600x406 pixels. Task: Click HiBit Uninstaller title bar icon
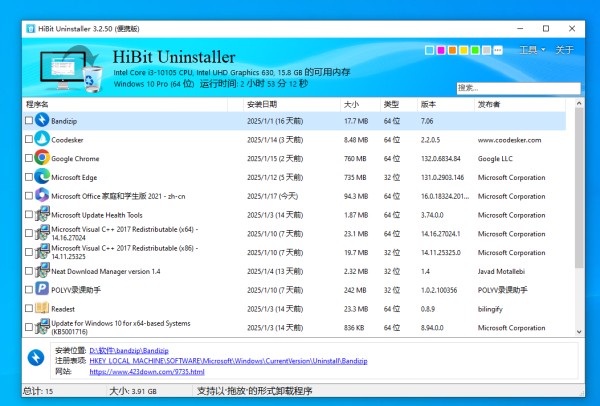31,29
